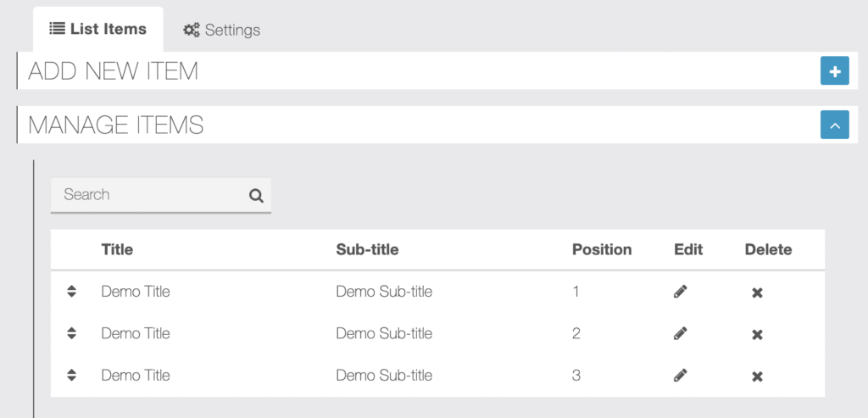
Task: Delete the item at position 2
Action: pyautogui.click(x=757, y=335)
